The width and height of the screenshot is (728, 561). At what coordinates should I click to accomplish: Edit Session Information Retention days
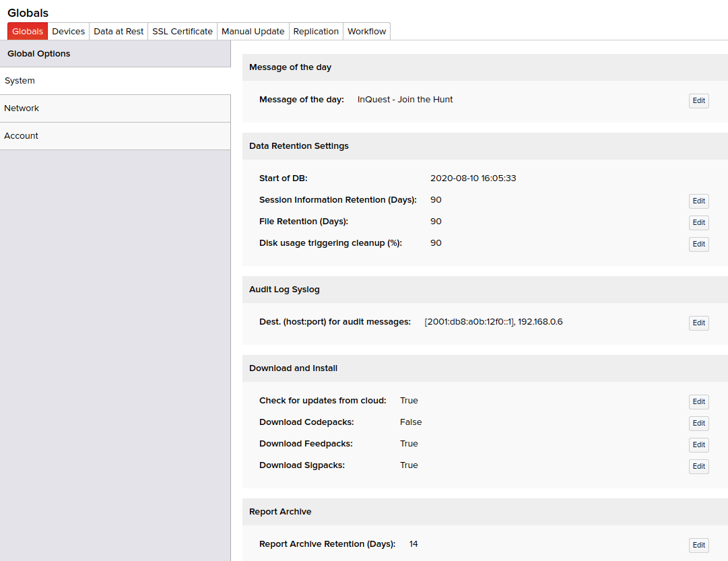(698, 201)
